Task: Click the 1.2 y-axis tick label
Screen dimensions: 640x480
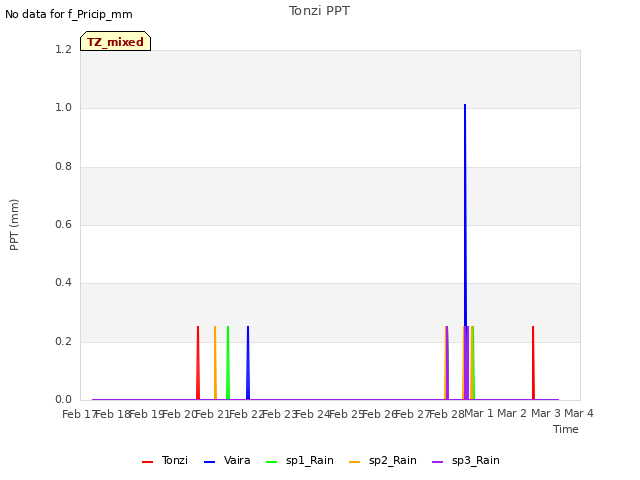Action: [x=63, y=49]
